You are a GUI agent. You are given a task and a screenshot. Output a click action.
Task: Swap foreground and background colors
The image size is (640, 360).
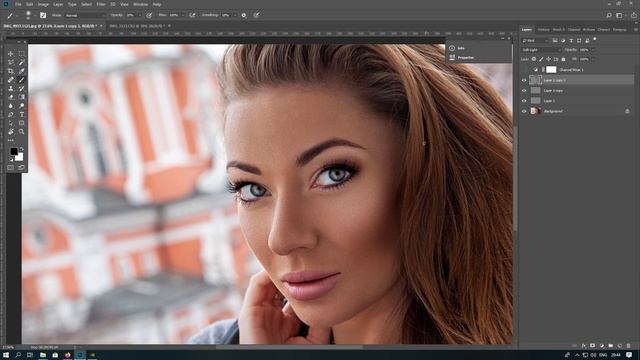click(22, 149)
